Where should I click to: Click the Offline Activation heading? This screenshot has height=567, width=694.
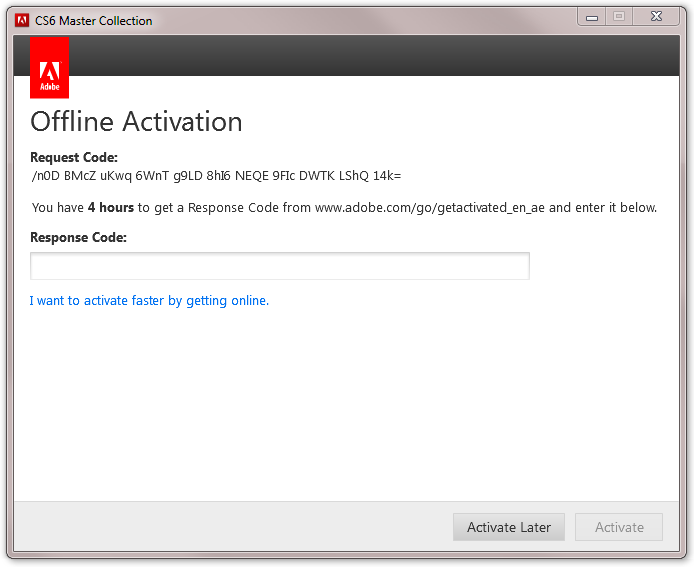click(x=136, y=122)
